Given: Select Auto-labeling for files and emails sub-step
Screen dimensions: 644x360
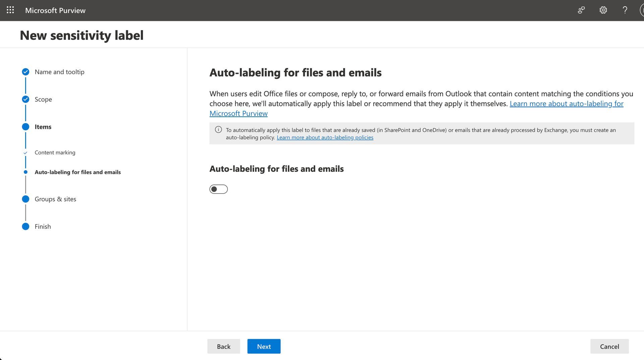Looking at the screenshot, I should (78, 172).
